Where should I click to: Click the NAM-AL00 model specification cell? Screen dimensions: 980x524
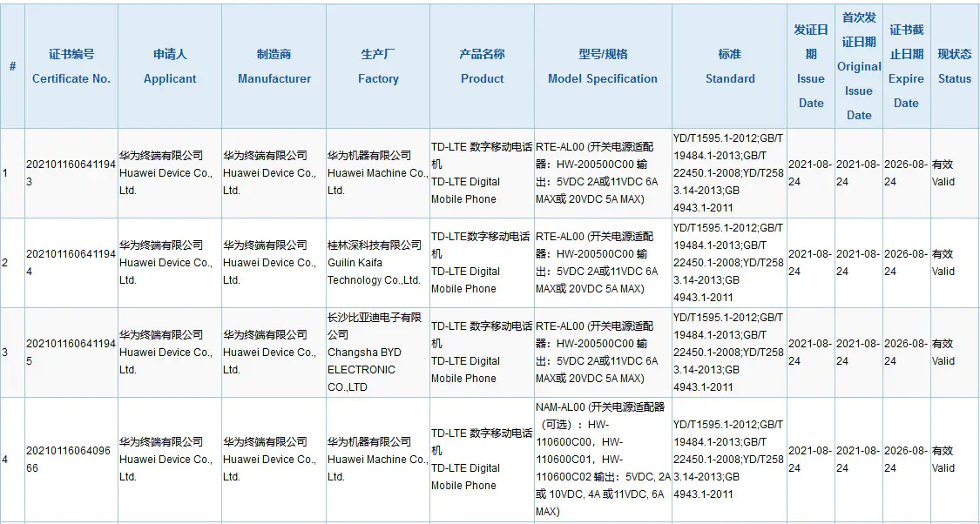(x=603, y=459)
